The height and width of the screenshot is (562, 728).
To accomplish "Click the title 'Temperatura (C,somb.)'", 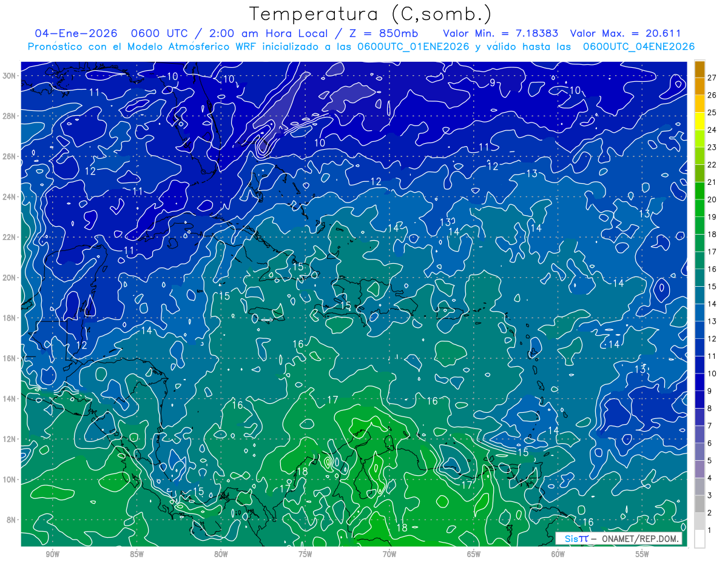I will click(371, 15).
